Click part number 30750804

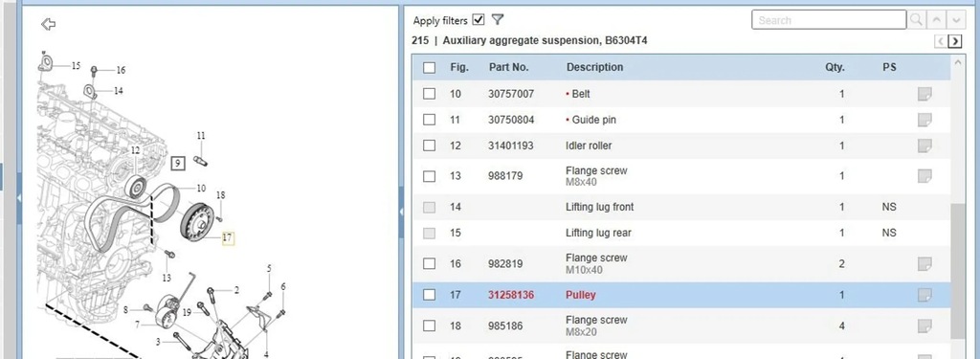pyautogui.click(x=511, y=120)
